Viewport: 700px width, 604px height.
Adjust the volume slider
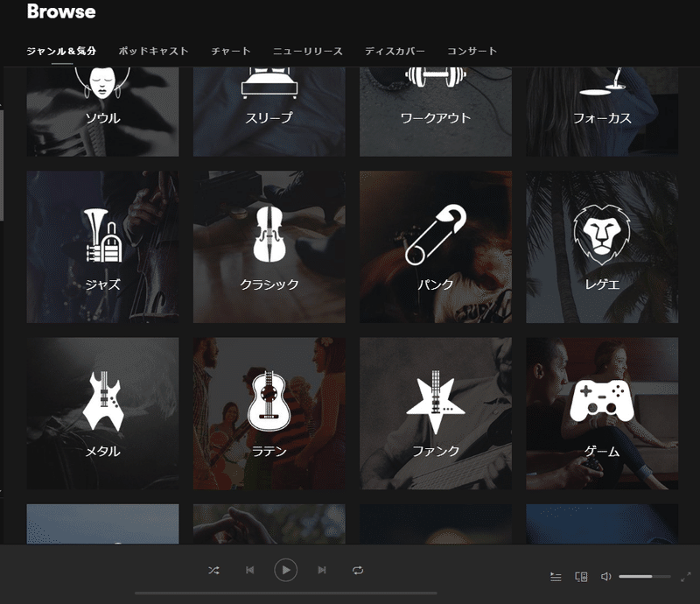(645, 577)
